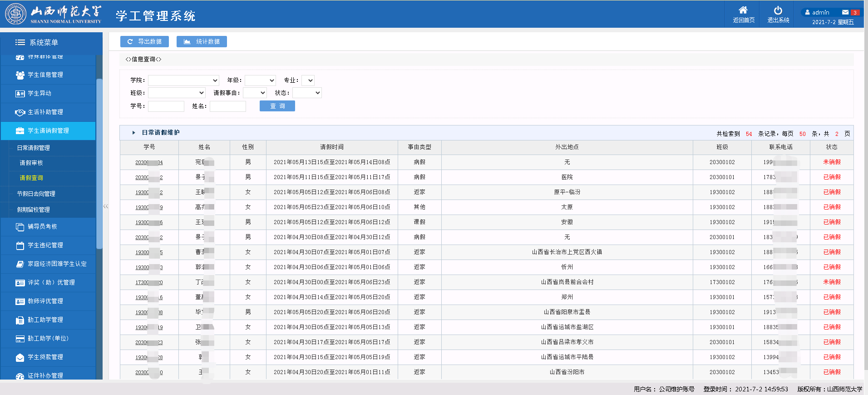Screen dimensions: 868x395
Task: Click the 姓名 input field
Action: click(228, 106)
